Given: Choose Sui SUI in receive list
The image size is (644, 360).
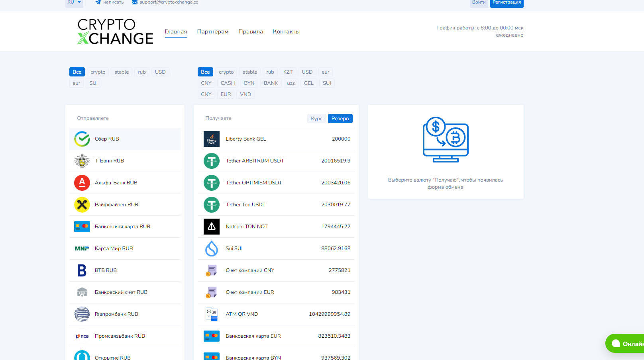Looking at the screenshot, I should click(x=276, y=248).
